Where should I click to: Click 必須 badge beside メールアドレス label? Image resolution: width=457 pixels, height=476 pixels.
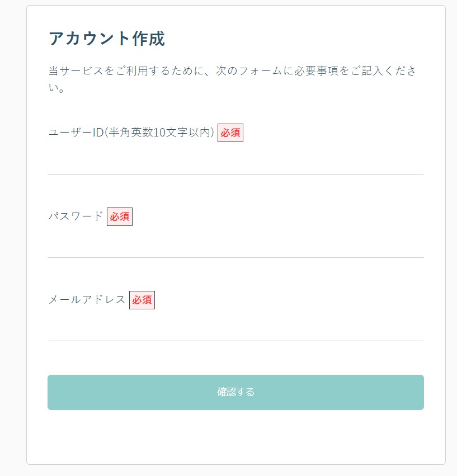click(142, 300)
